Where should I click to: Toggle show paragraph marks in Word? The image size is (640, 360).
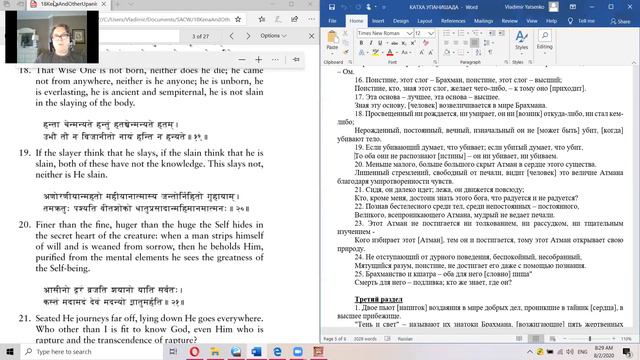490,52
